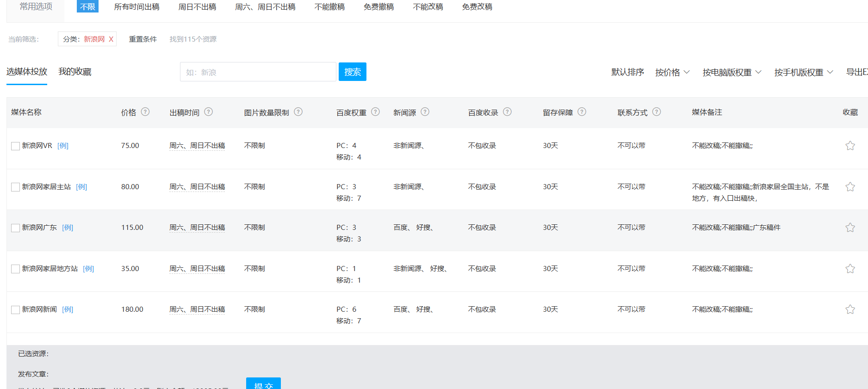The height and width of the screenshot is (389, 868).
Task: Click 重置条件 to reset filters
Action: (x=143, y=39)
